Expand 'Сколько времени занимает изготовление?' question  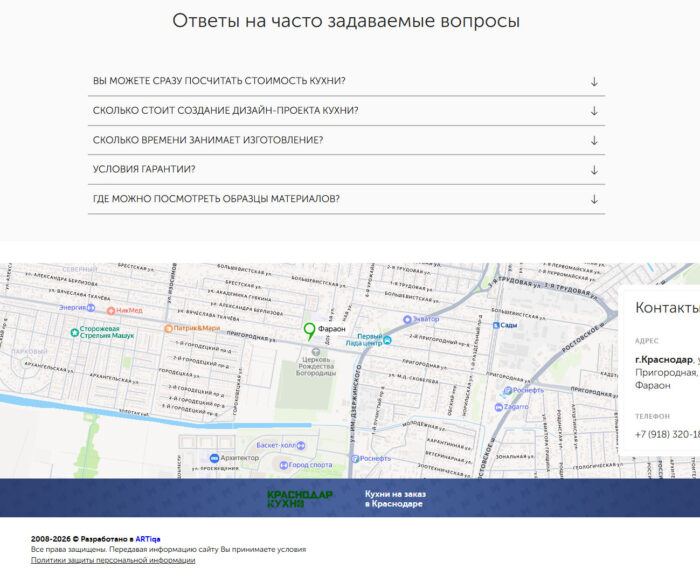pyautogui.click(x=594, y=140)
